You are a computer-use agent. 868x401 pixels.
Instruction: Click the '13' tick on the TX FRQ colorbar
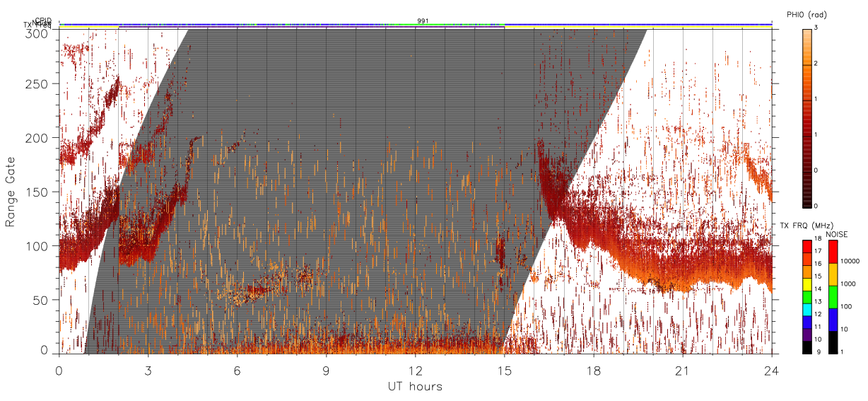tap(818, 302)
